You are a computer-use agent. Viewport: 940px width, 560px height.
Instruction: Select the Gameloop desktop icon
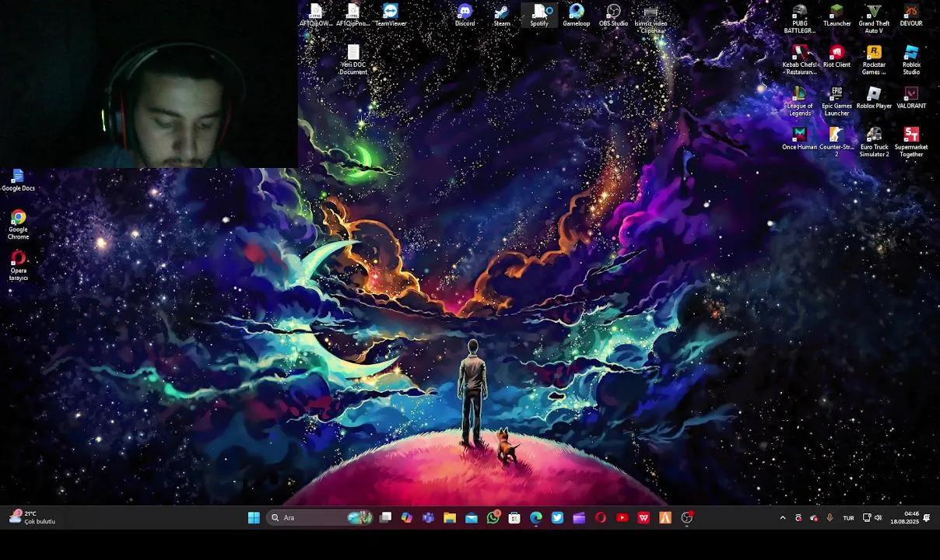click(x=576, y=15)
